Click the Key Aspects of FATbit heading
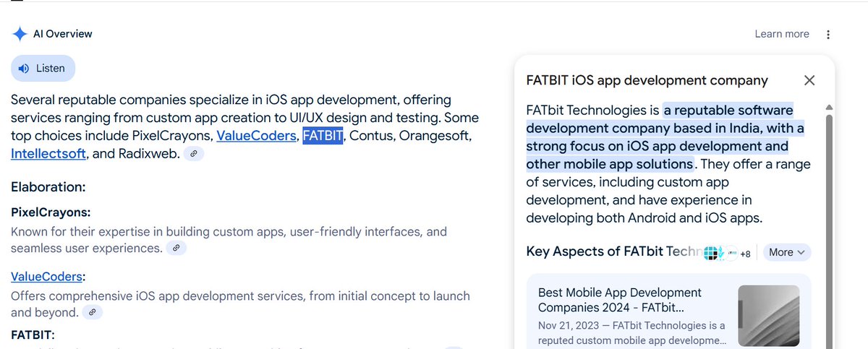868x349 pixels. click(x=613, y=251)
